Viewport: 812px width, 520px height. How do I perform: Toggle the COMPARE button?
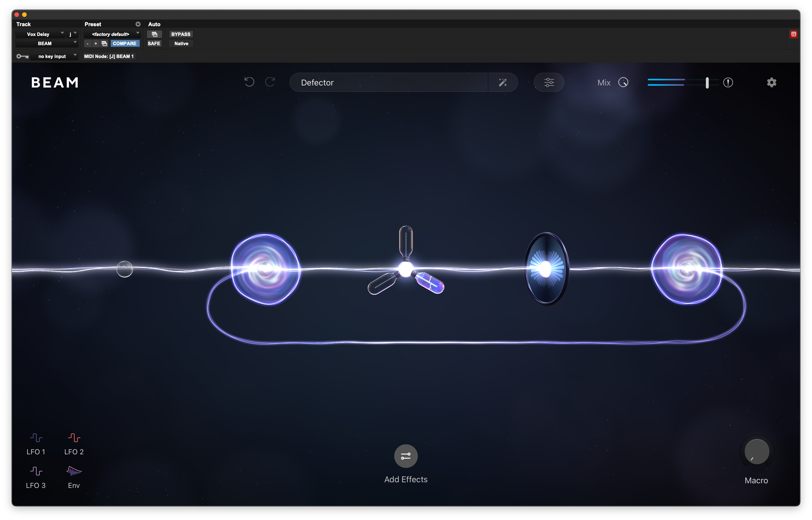[x=124, y=44]
